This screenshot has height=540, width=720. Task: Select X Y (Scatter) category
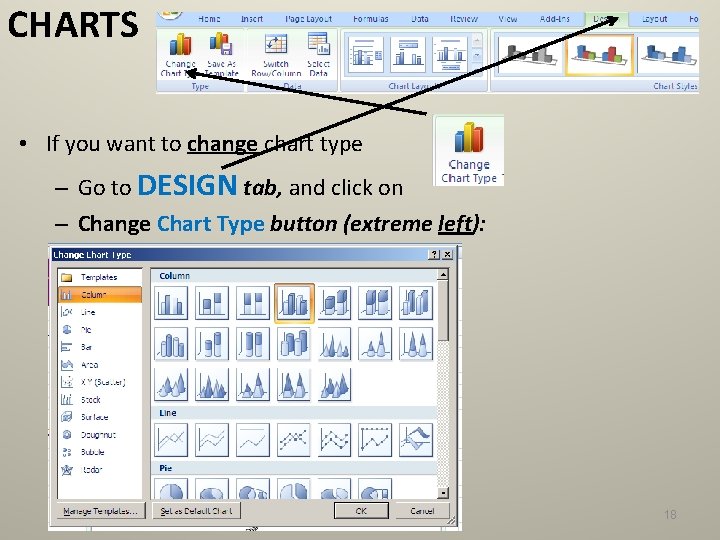click(x=102, y=382)
